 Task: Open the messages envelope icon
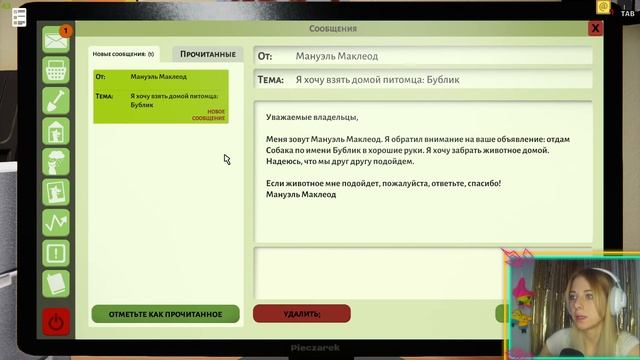pos(56,40)
